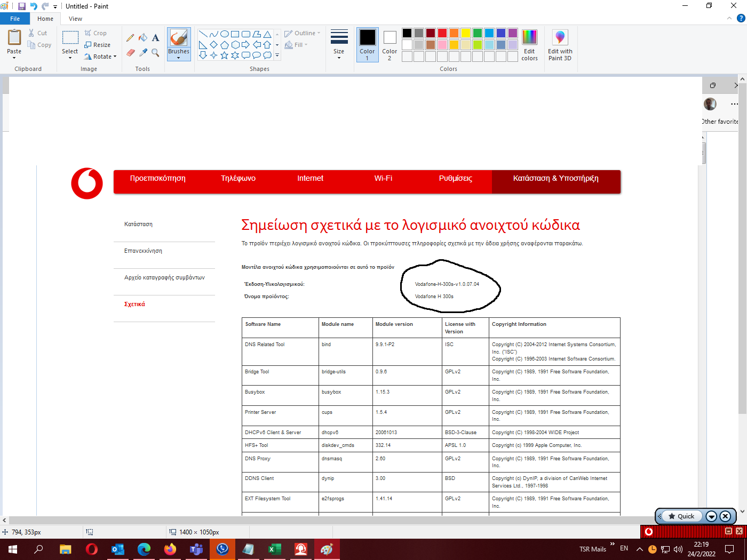747x560 pixels.
Task: Pick the Fill with color bucket tool
Action: coord(143,38)
